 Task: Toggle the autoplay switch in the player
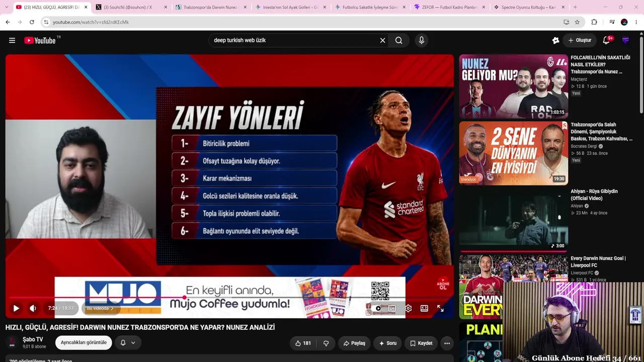(376, 308)
